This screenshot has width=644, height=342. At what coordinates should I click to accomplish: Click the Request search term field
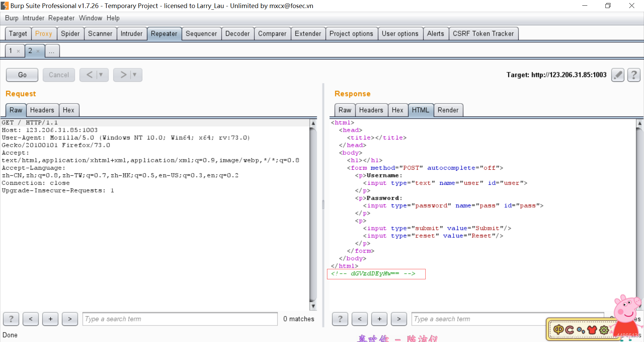coord(180,319)
